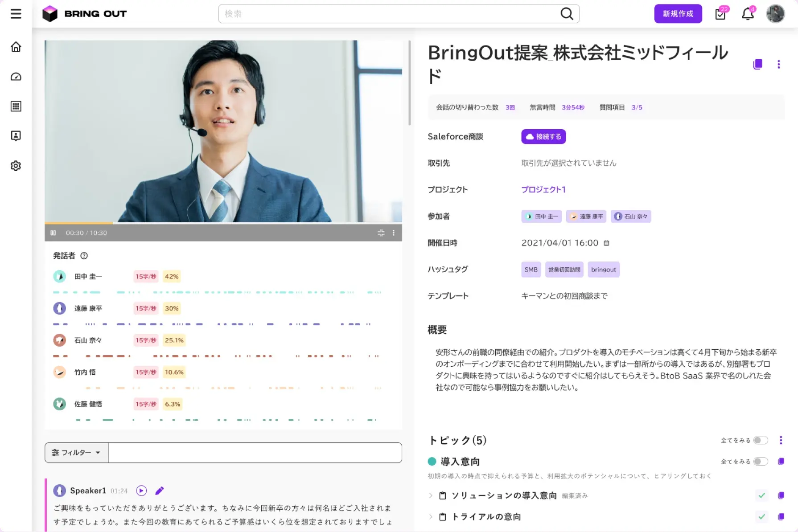Click the Salesforce 接続する button
The width and height of the screenshot is (798, 532).
543,137
